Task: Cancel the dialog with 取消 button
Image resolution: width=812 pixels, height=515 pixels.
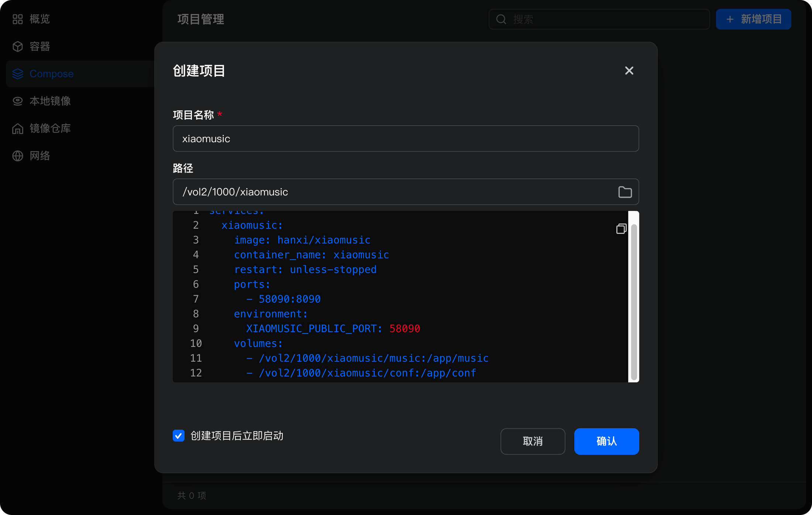Action: click(x=533, y=441)
